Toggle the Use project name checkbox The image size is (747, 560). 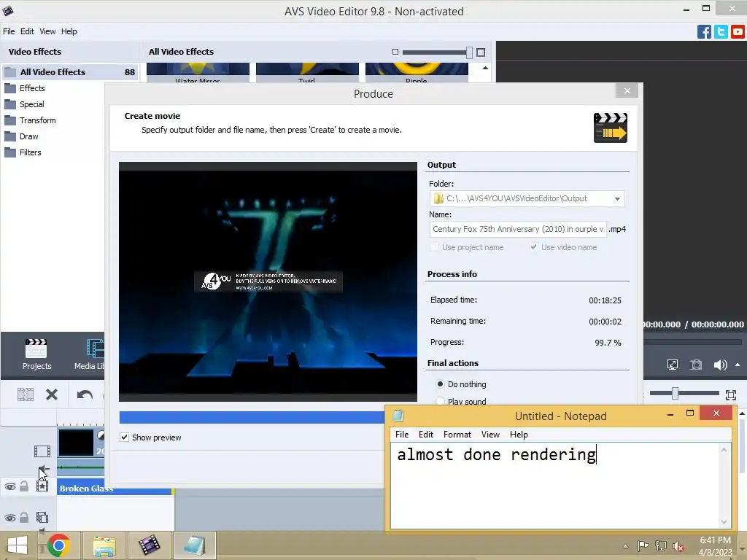point(434,247)
